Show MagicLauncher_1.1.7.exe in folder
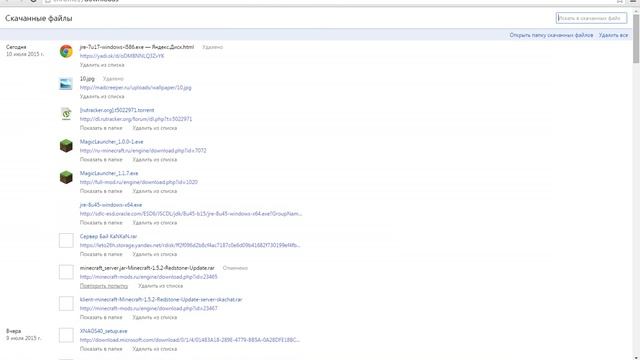Screen dimensions: 640x360 101,191
